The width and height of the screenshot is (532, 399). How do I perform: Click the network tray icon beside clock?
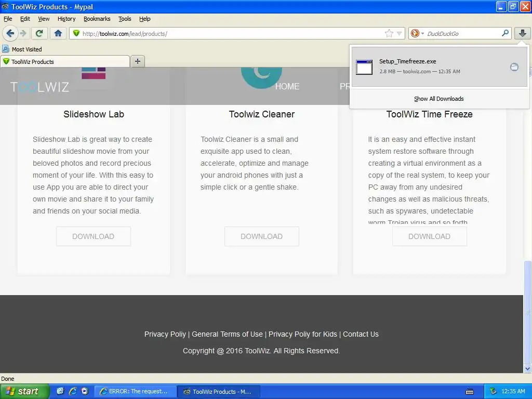(x=493, y=392)
